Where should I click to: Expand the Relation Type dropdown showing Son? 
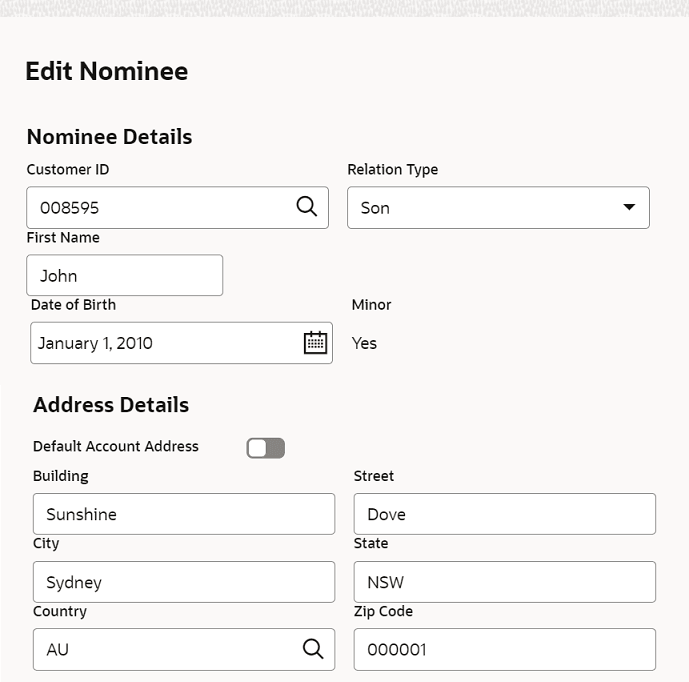[628, 207]
